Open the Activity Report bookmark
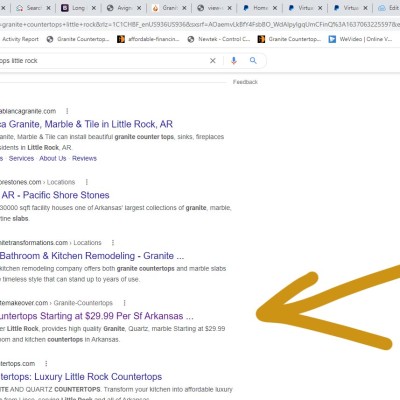Image resolution: width=400 pixels, height=400 pixels. (19, 39)
